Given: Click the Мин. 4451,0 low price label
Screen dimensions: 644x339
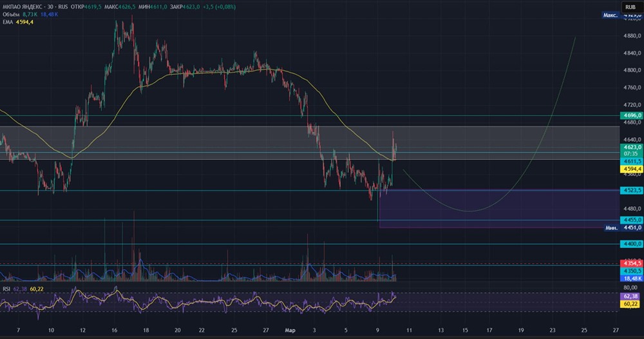Looking at the screenshot, I should 623,228.
